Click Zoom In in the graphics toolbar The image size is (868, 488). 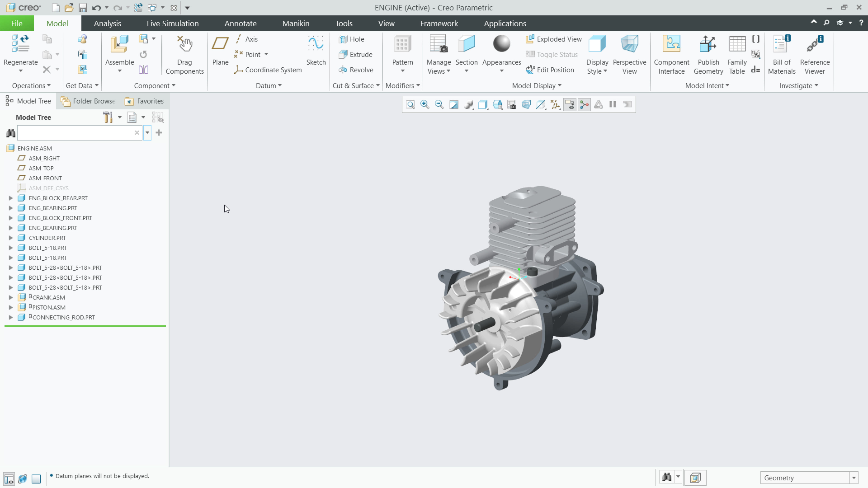(x=425, y=105)
